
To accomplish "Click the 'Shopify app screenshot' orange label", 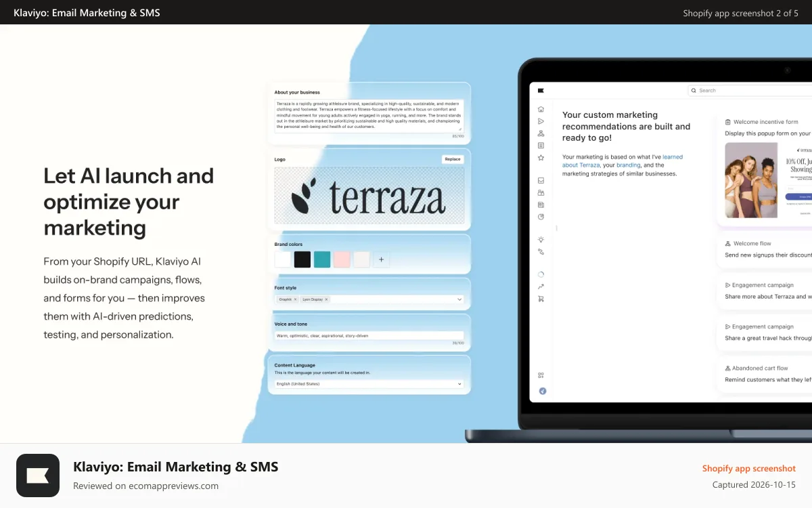I will (749, 469).
